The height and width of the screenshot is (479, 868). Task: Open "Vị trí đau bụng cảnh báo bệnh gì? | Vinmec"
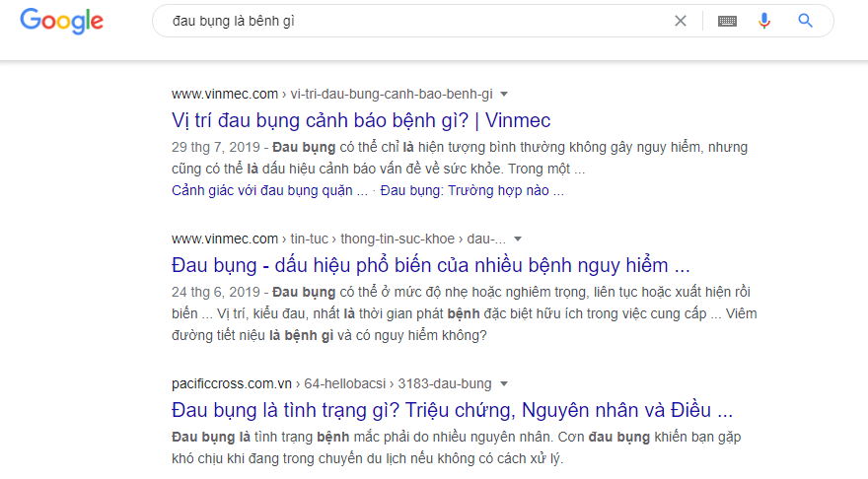[361, 121]
